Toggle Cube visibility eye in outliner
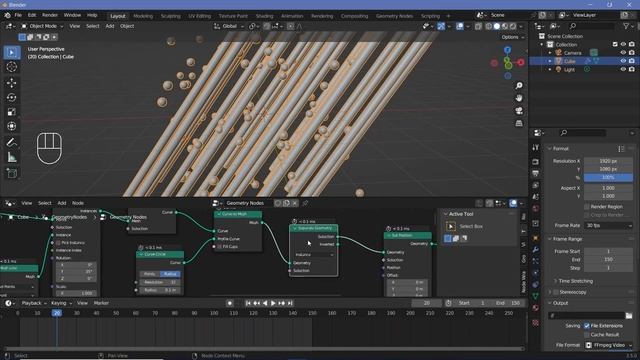 coord(623,61)
